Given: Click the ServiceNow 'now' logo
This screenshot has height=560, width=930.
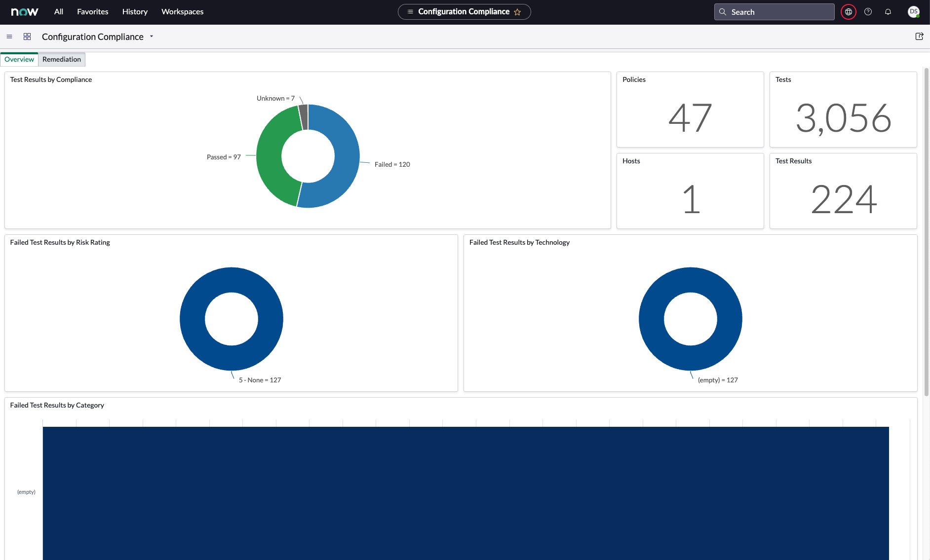Looking at the screenshot, I should [24, 12].
